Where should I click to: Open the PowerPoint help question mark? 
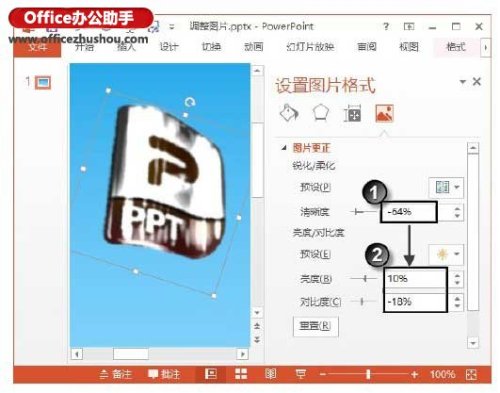[386, 26]
